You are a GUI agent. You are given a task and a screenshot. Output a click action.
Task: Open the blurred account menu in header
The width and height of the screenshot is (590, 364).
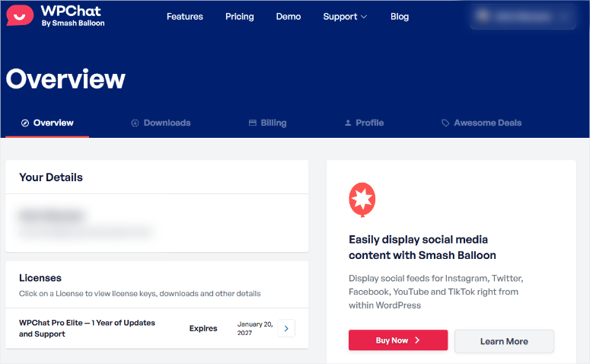click(x=523, y=17)
